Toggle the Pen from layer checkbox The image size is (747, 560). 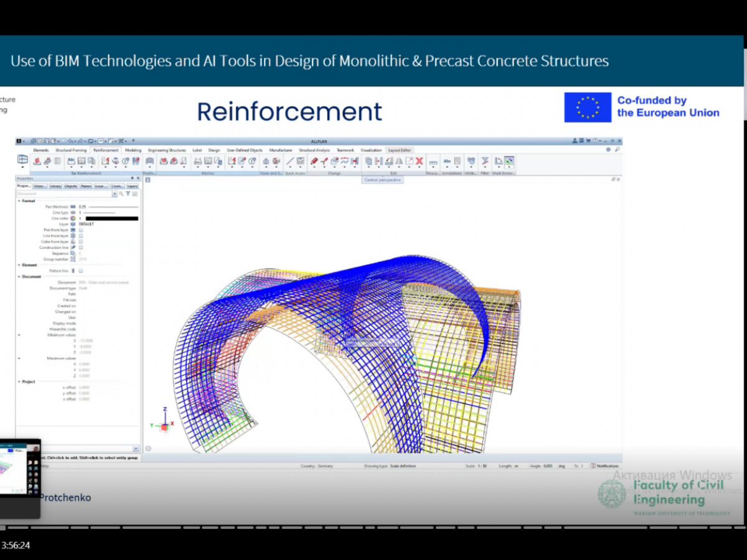(x=81, y=230)
